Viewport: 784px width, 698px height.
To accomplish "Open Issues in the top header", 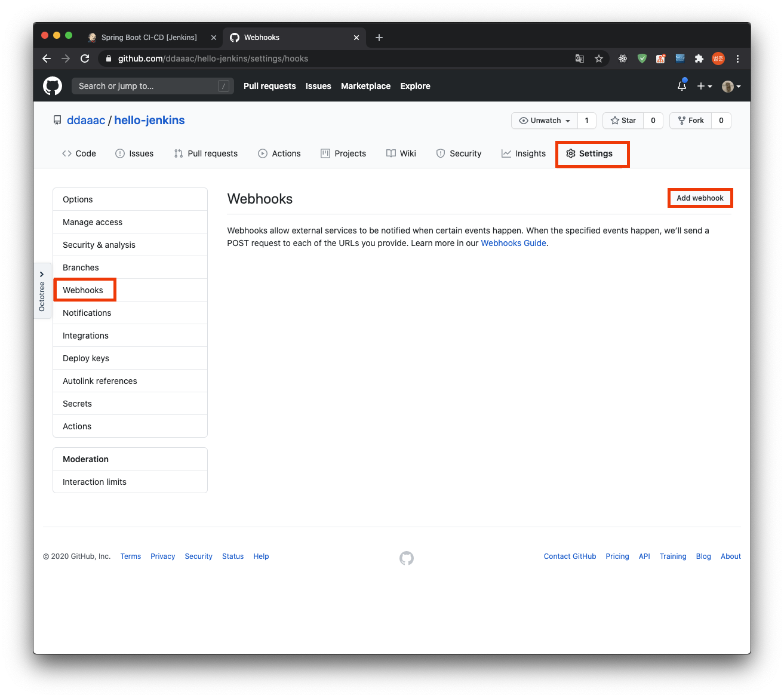I will [x=318, y=86].
